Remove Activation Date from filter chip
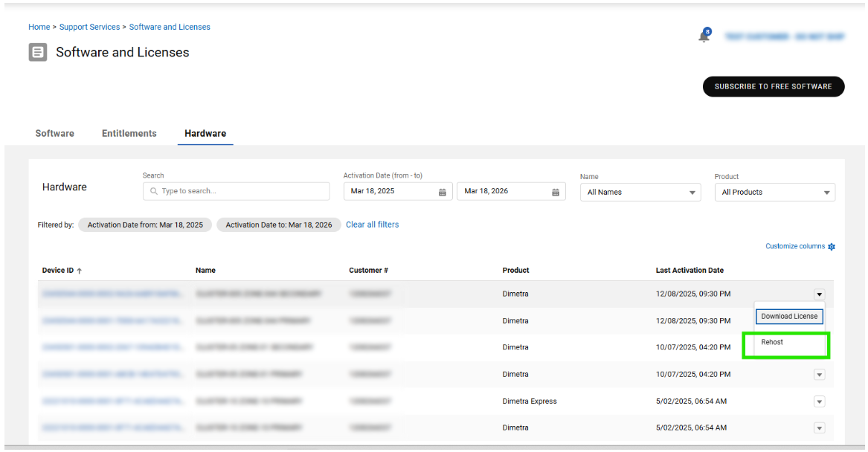Image resolution: width=868 pixels, height=452 pixels. pos(145,225)
